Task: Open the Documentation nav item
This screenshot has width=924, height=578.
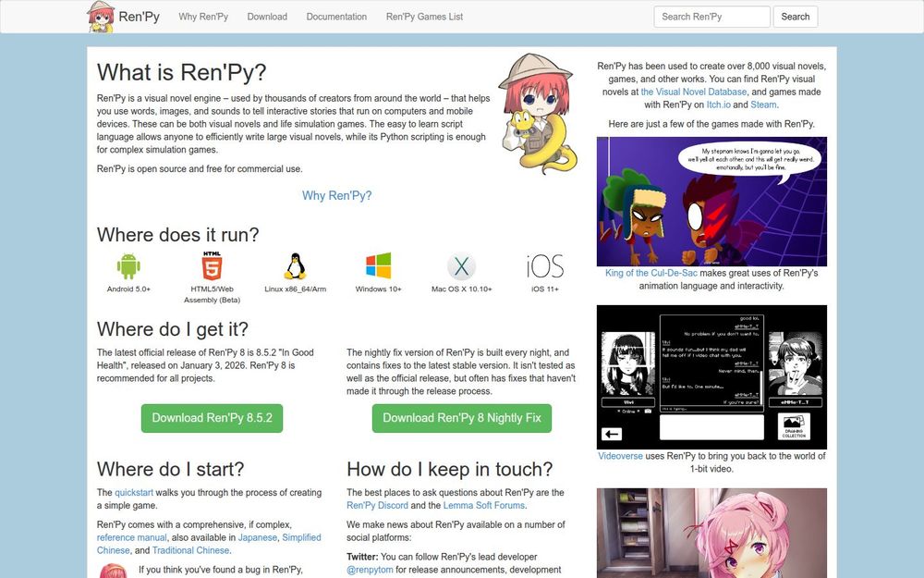Action: tap(336, 17)
